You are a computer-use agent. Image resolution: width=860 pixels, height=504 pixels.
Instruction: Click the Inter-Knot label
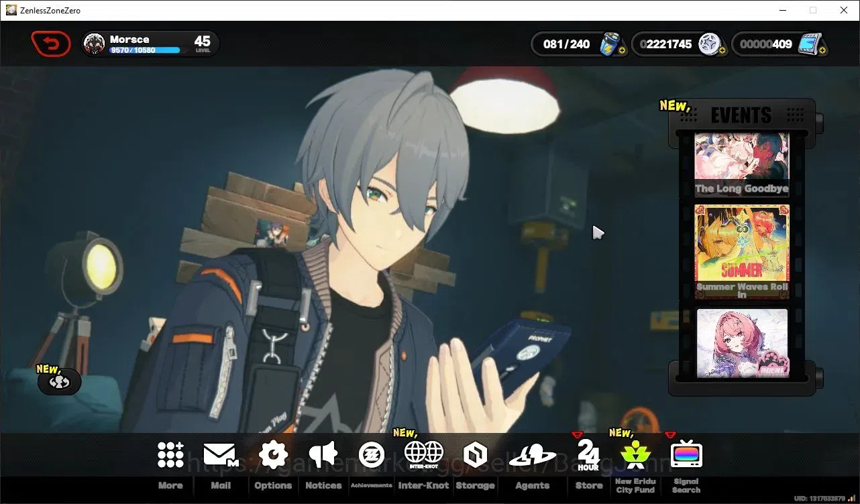(423, 485)
